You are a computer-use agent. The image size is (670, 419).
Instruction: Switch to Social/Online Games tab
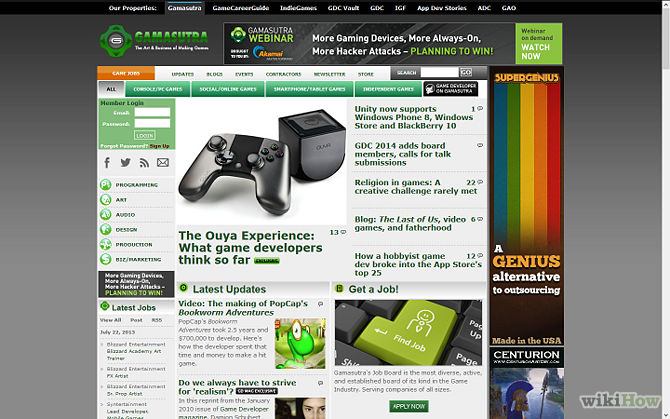pos(228,89)
